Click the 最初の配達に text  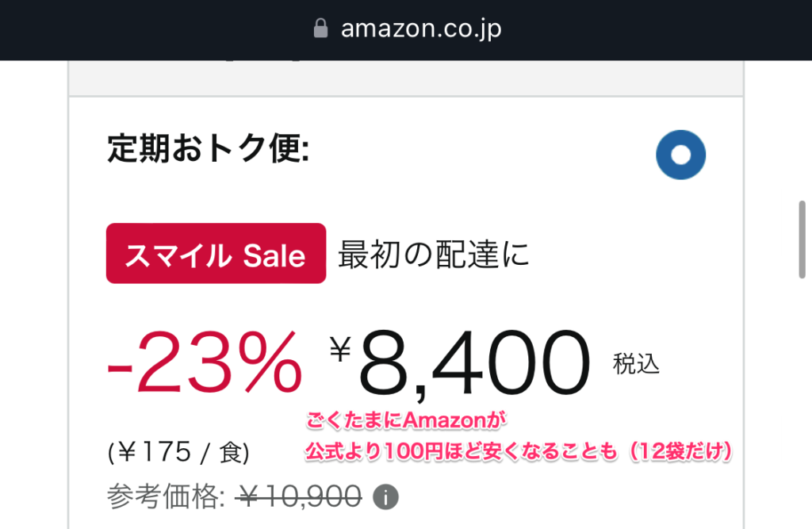click(433, 255)
